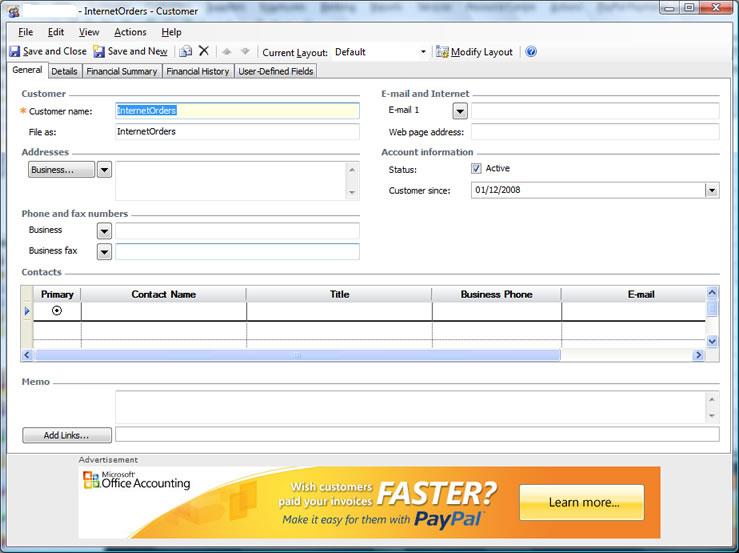Open the Business fax type dropdown
Image resolution: width=739 pixels, height=553 pixels.
[x=104, y=252]
